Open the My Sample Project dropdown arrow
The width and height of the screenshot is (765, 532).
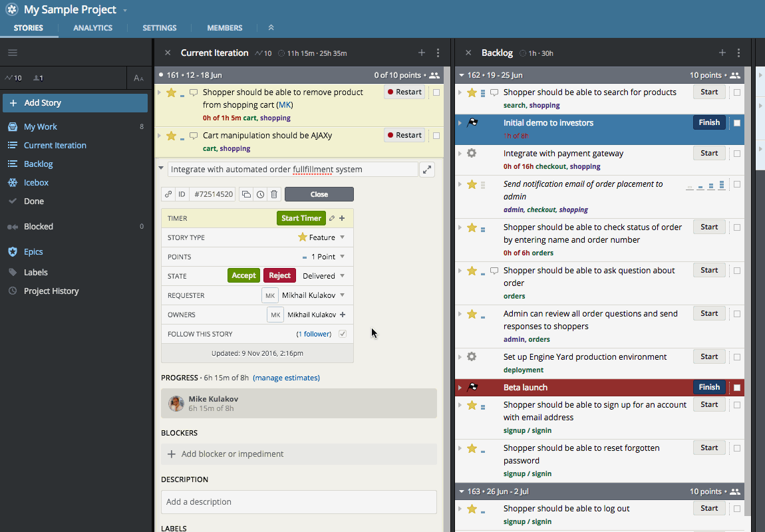[125, 10]
